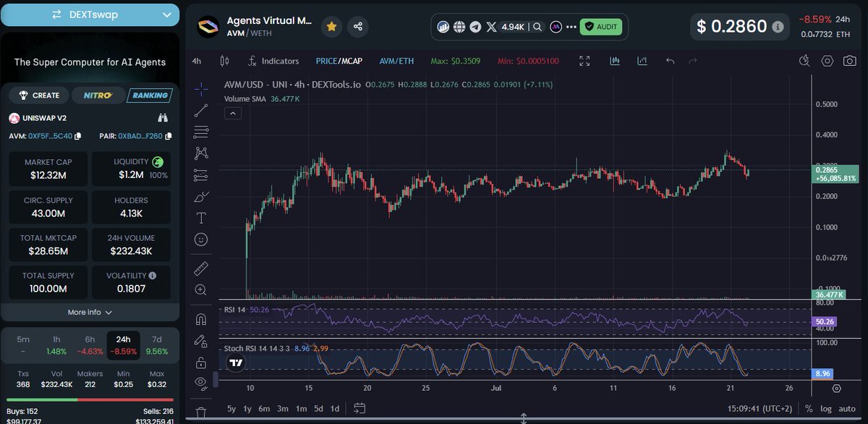
Task: Set chart range to 1d
Action: click(336, 408)
